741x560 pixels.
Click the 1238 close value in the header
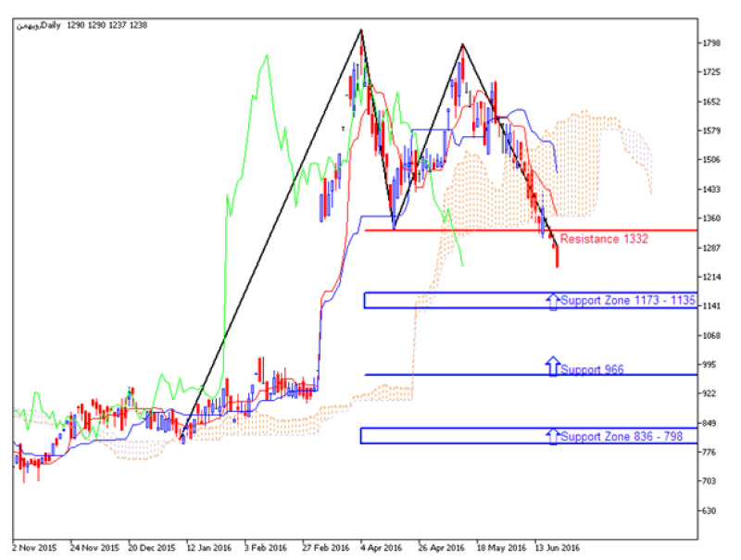(x=137, y=25)
